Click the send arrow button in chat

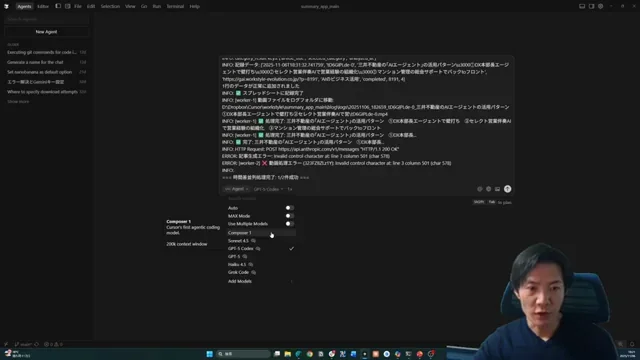click(x=507, y=189)
